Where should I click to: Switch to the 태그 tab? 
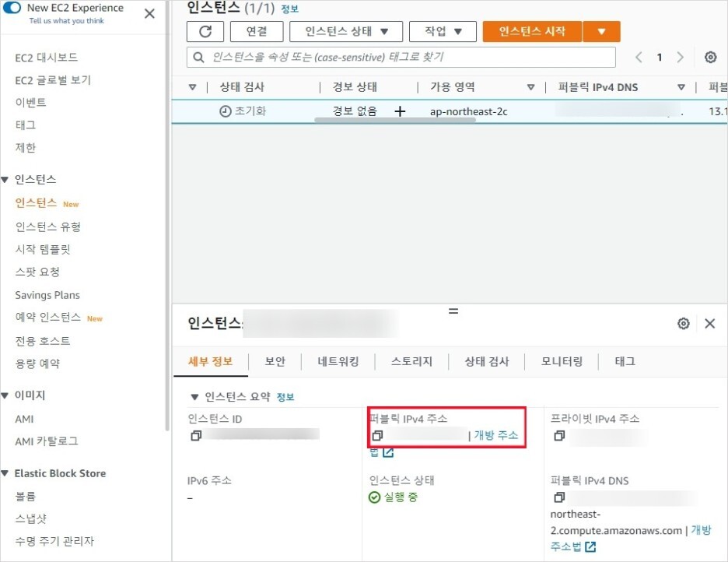(x=625, y=361)
